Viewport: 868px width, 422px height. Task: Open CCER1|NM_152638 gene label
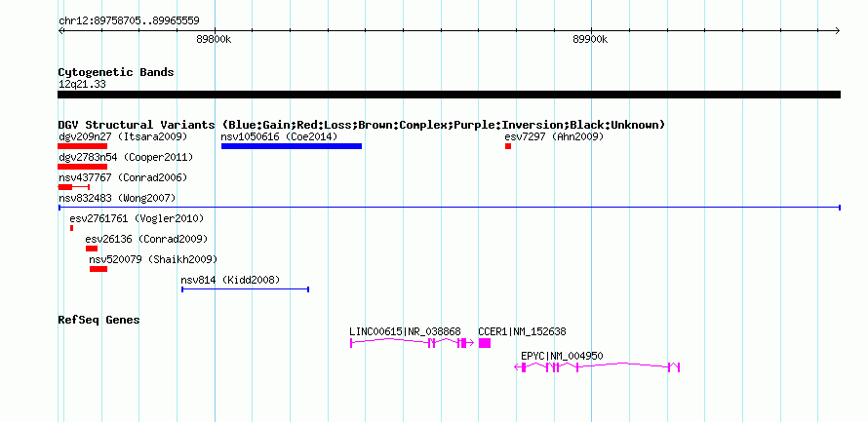click(x=522, y=331)
